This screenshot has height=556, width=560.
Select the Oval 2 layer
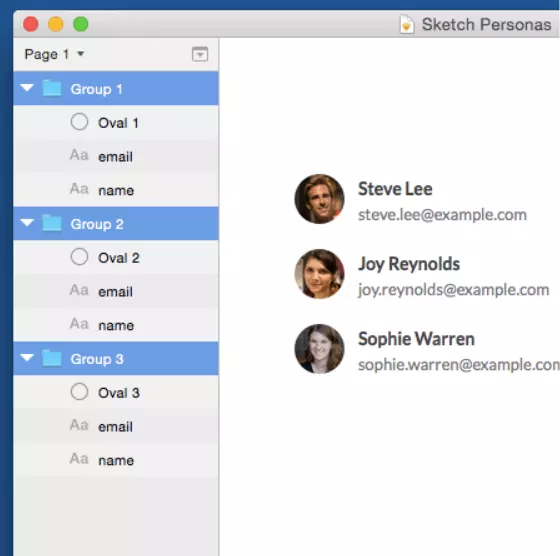coord(116,257)
